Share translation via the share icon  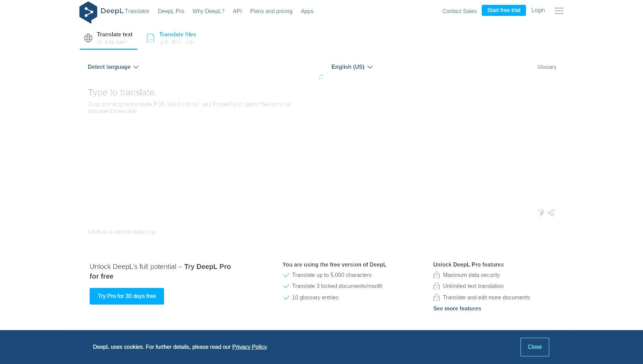pos(551,213)
